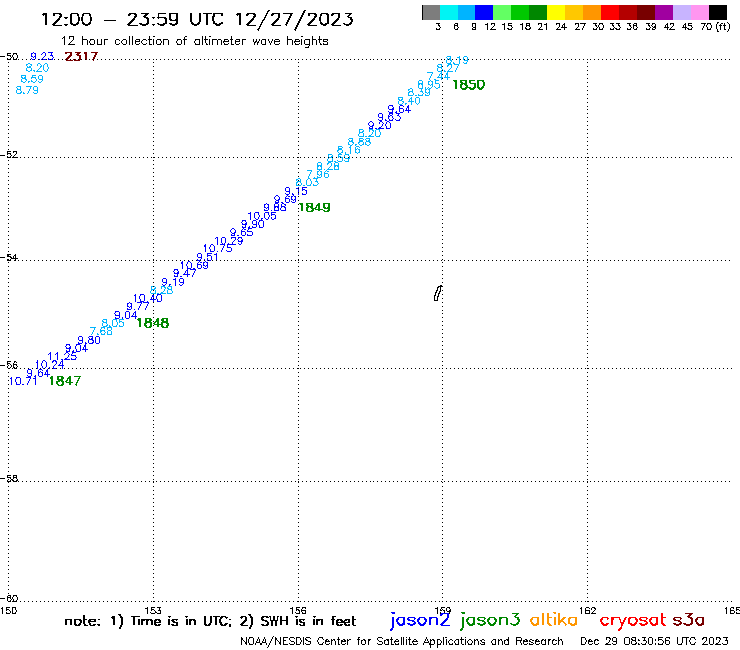Click the green time label 1849
This screenshot has height=650, width=740.
pos(314,207)
